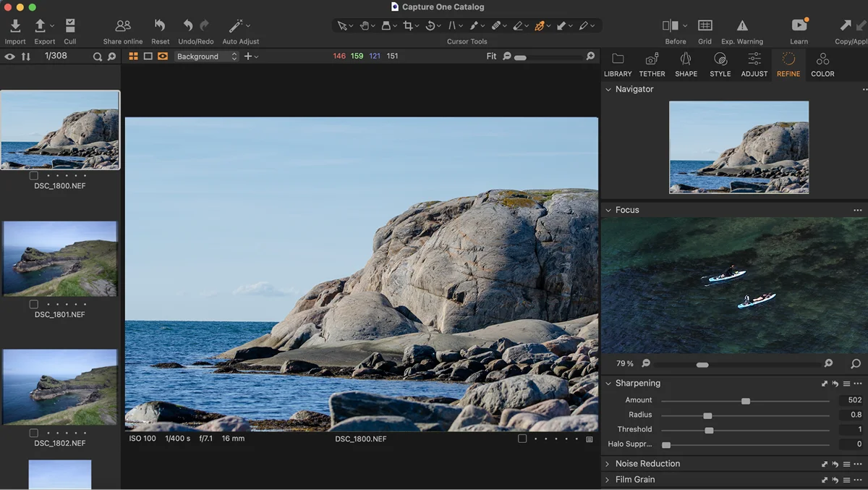Click the Export icon in the toolbar
This screenshot has height=490, width=868.
[41, 26]
